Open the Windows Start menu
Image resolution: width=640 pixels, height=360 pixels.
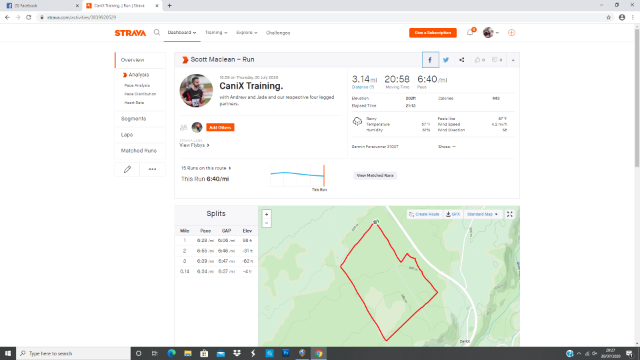(x=8, y=353)
